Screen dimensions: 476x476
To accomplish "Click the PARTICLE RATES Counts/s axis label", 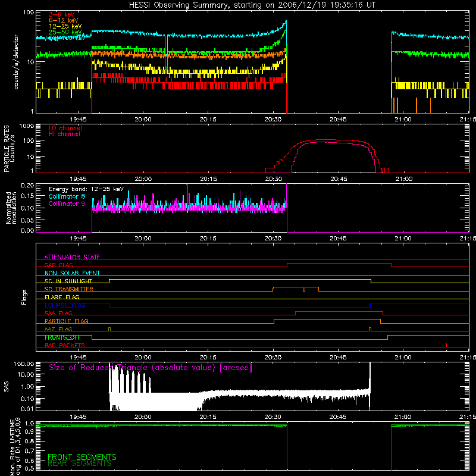I will pyautogui.click(x=9, y=149).
